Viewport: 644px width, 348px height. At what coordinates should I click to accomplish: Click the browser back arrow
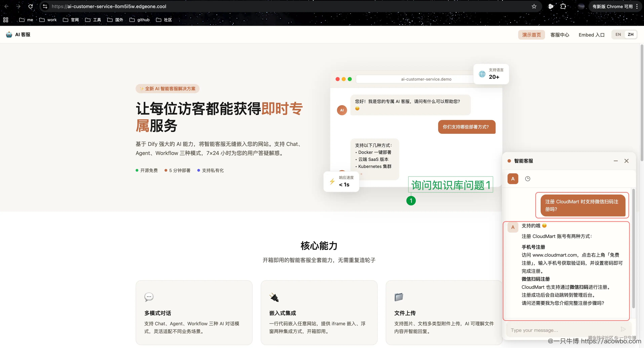(x=7, y=7)
